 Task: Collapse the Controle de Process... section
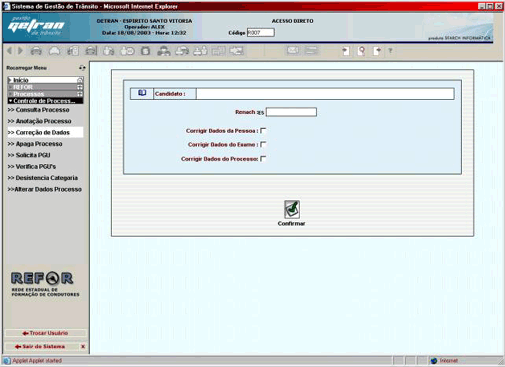click(x=45, y=101)
